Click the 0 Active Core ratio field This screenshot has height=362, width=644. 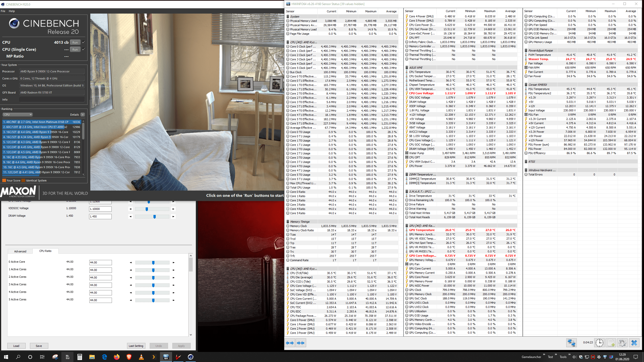coord(100,262)
